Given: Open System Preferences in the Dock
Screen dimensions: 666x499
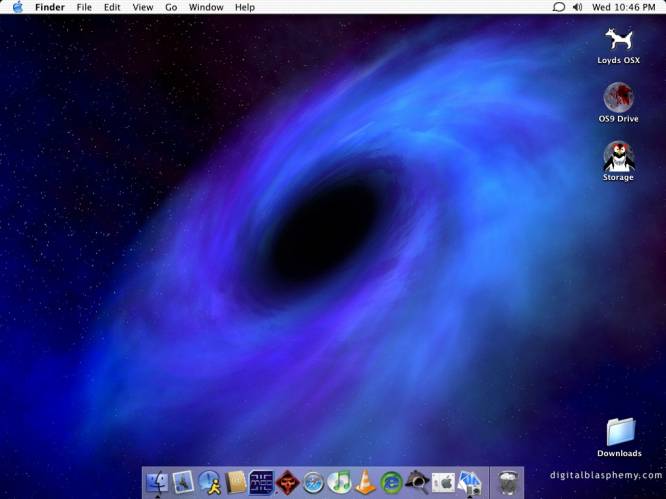Looking at the screenshot, I should [443, 483].
